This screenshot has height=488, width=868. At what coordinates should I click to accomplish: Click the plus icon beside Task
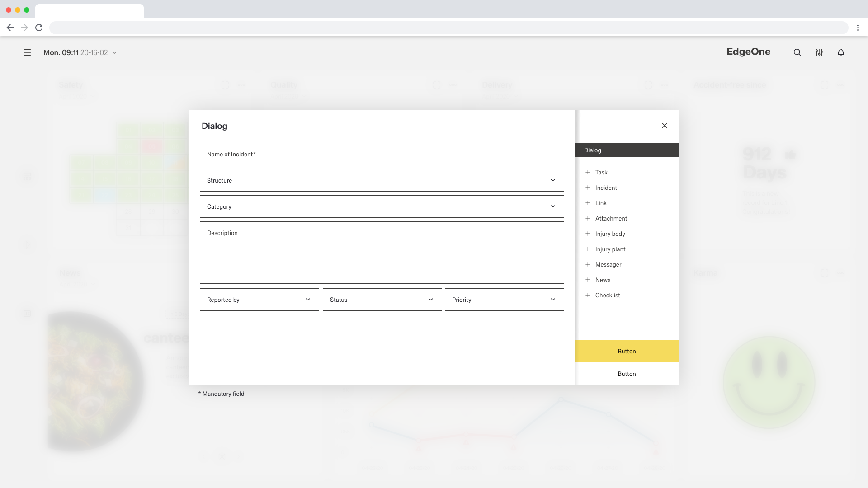point(588,172)
